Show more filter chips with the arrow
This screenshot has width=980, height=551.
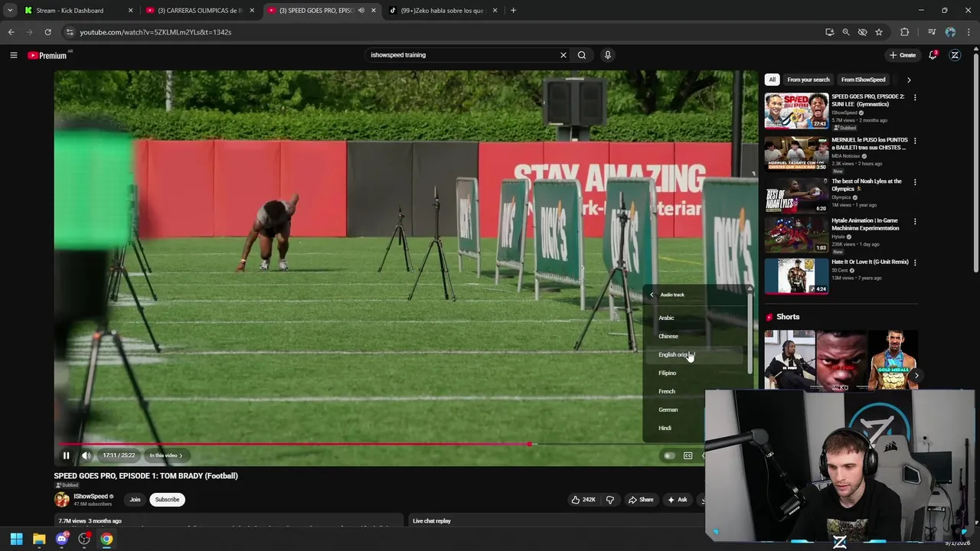(x=909, y=80)
